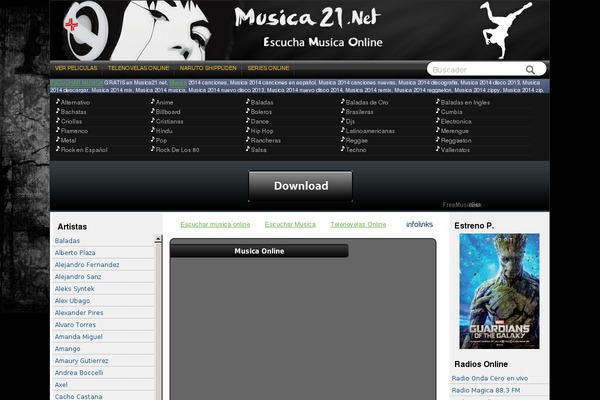Open the Dance genre

[x=260, y=121]
